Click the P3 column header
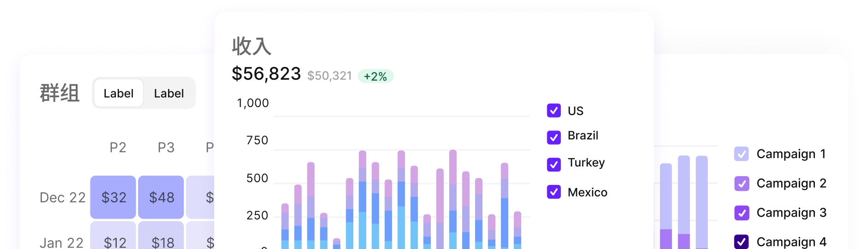The height and width of the screenshot is (249, 868). click(166, 148)
